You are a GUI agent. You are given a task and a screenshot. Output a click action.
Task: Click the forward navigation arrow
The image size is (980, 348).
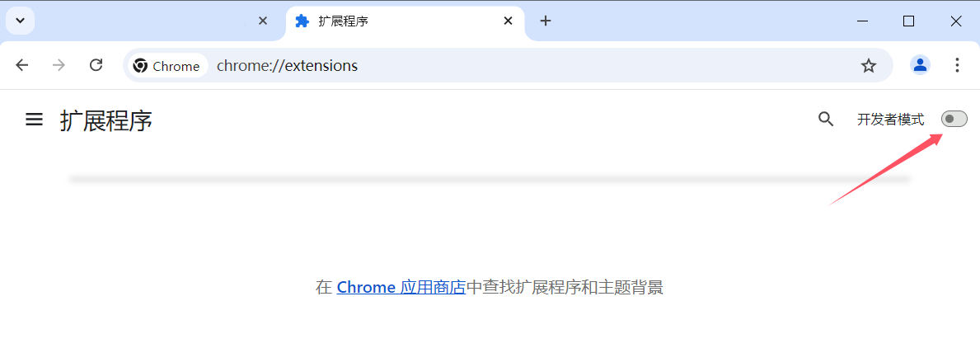point(59,65)
